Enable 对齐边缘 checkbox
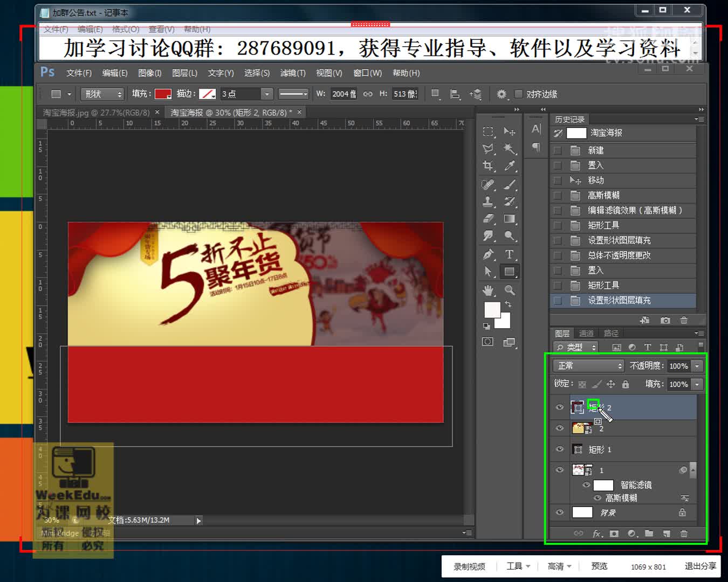Image resolution: width=728 pixels, height=582 pixels. pyautogui.click(x=518, y=94)
